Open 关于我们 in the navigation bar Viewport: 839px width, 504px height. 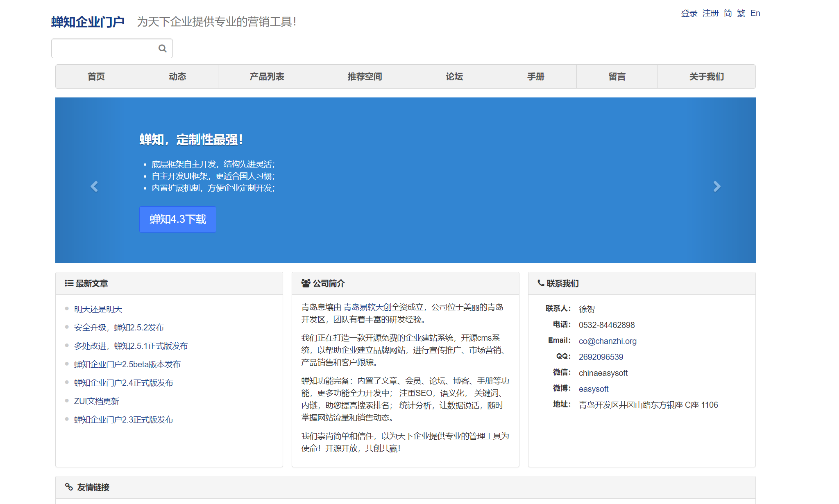click(x=706, y=77)
